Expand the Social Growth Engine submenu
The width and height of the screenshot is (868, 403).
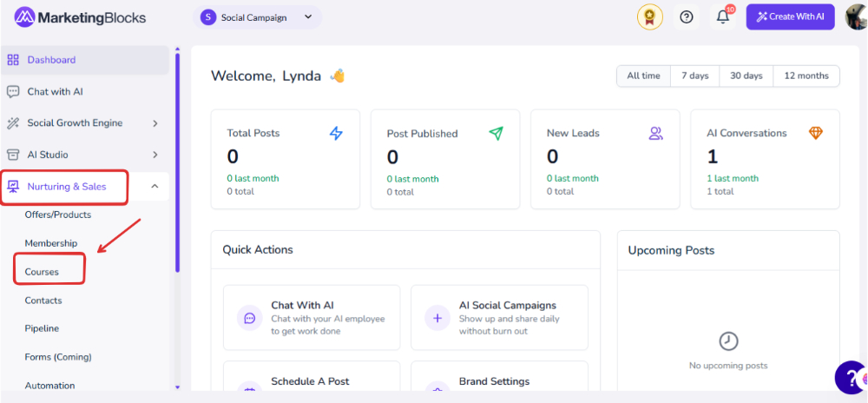click(x=155, y=122)
